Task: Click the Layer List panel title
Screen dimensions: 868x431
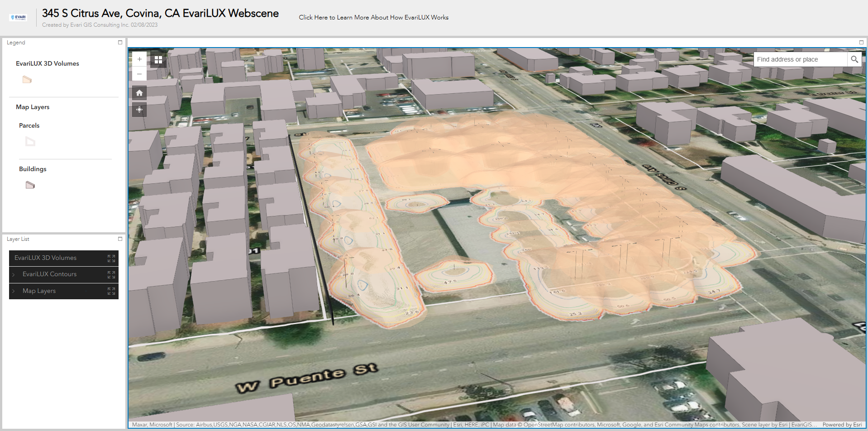Action: (18, 239)
